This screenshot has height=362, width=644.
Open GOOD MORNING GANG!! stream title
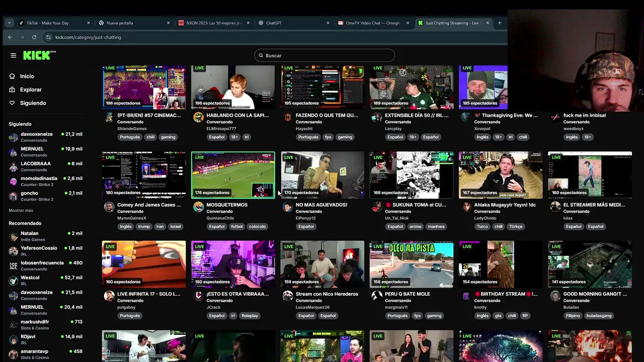[x=595, y=294]
